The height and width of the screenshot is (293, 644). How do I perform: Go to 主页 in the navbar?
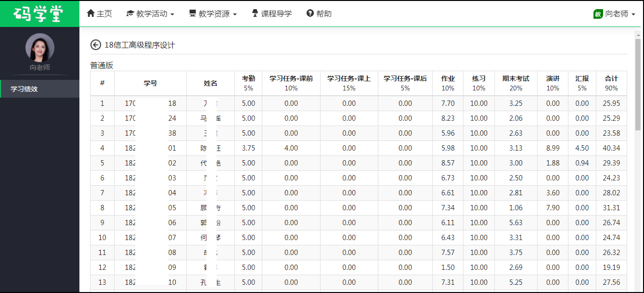[99, 13]
